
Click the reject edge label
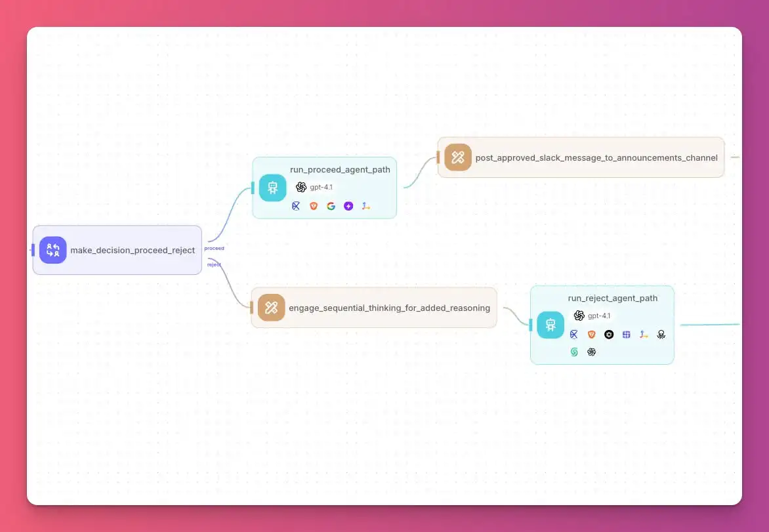[214, 264]
